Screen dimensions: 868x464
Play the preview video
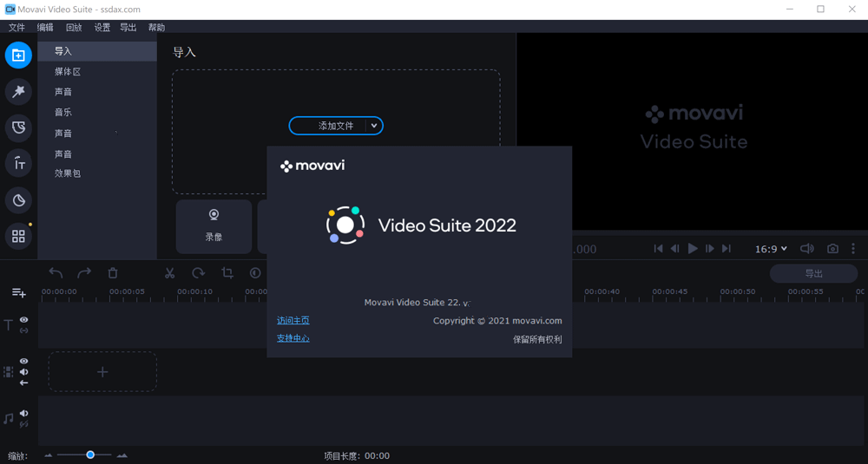693,249
